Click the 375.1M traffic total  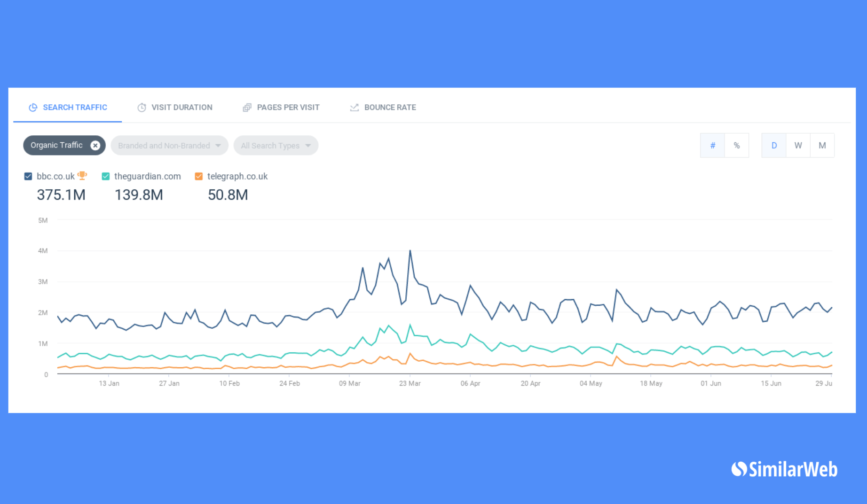[x=61, y=195]
